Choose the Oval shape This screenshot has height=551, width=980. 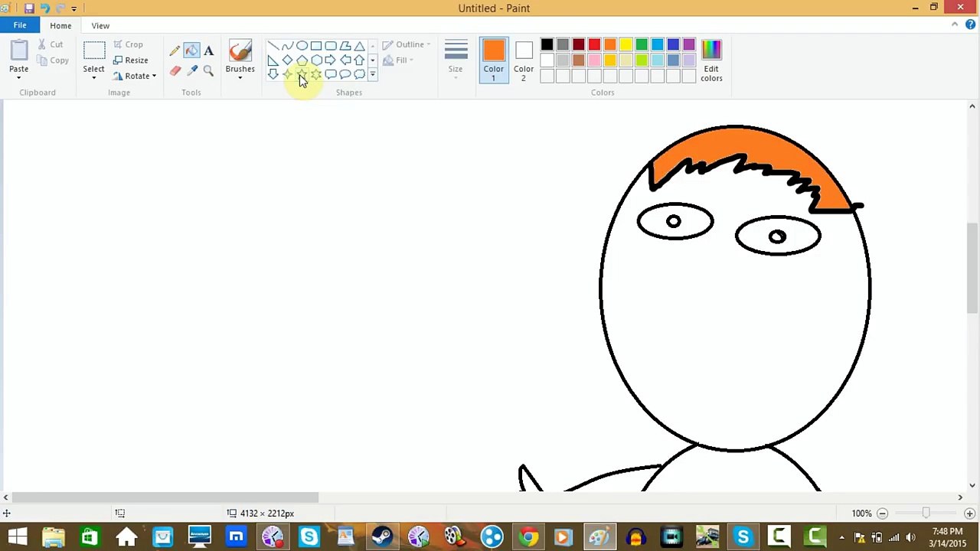coord(302,46)
